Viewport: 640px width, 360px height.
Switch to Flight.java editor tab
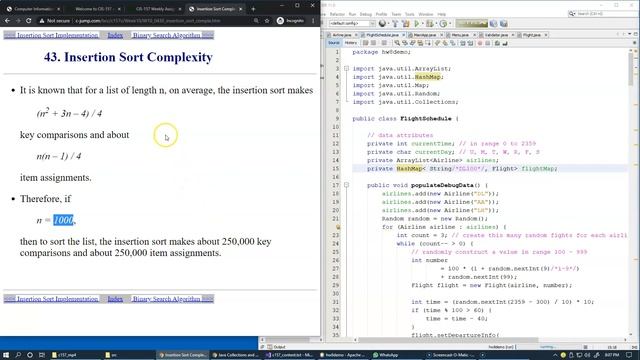[531, 35]
